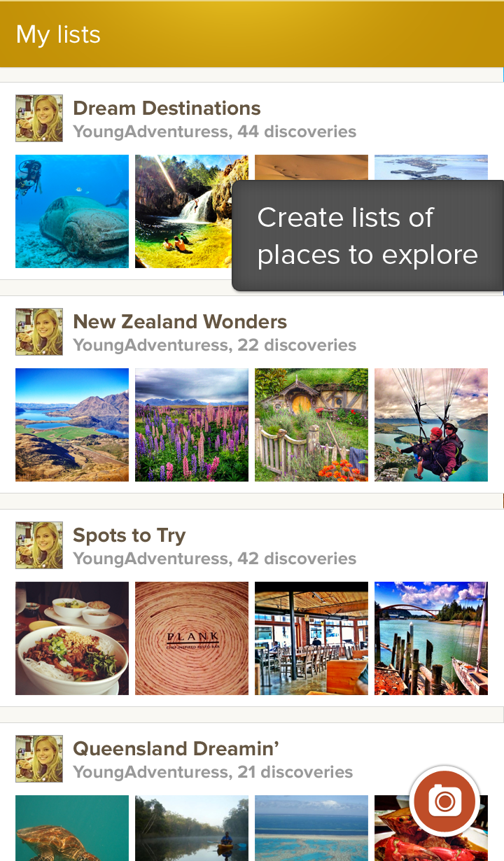Open the Dream Destinations list title
Screen dimensions: 504x861
click(x=167, y=108)
